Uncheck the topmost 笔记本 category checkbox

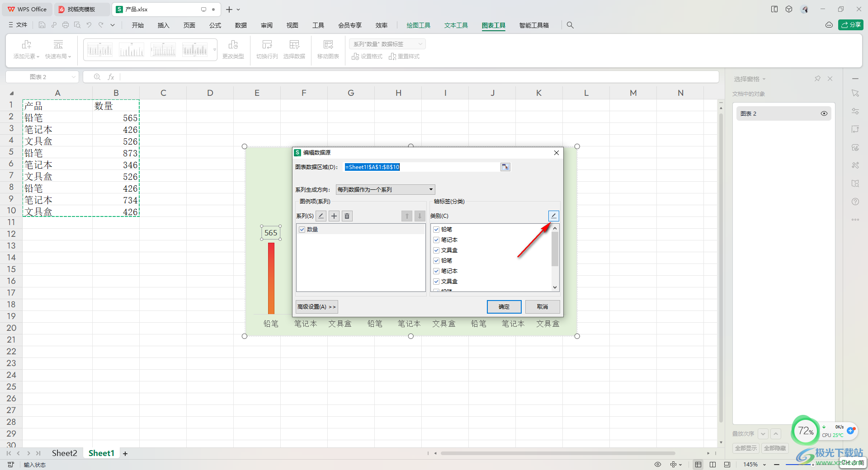point(436,240)
